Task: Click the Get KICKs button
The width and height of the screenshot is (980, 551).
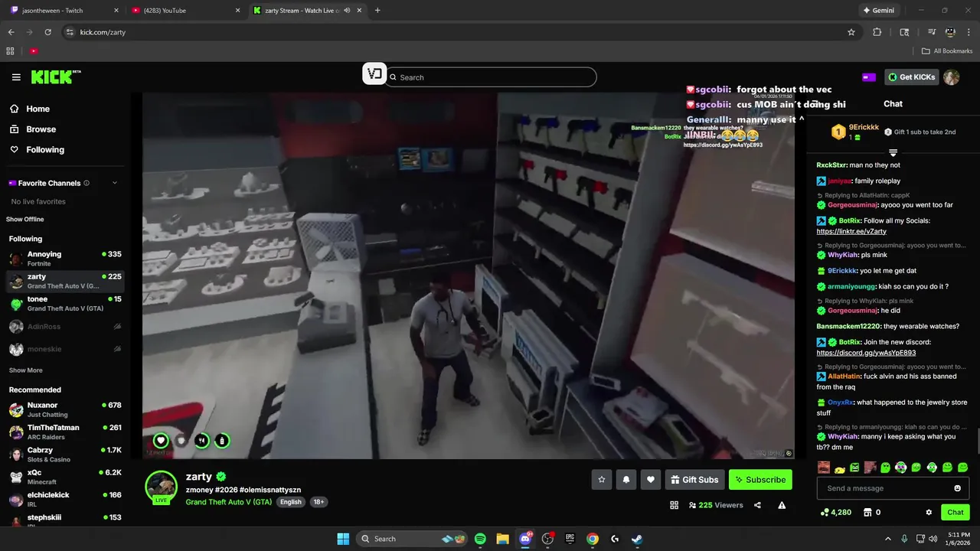Action: 911,77
